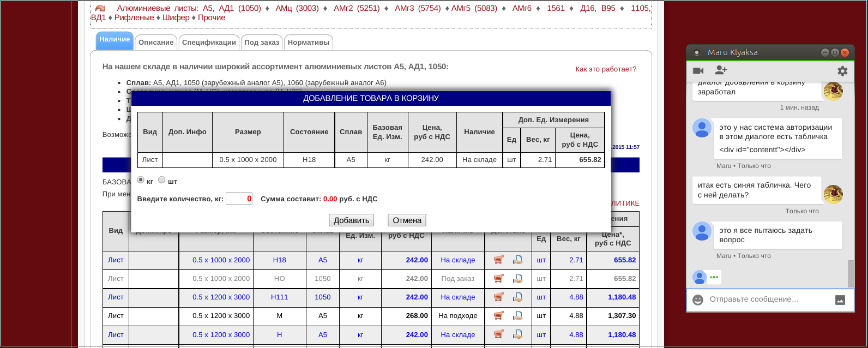Click Maru's avatar beside the авторизации message
Viewport: 868px width, 348px height.
(702, 128)
